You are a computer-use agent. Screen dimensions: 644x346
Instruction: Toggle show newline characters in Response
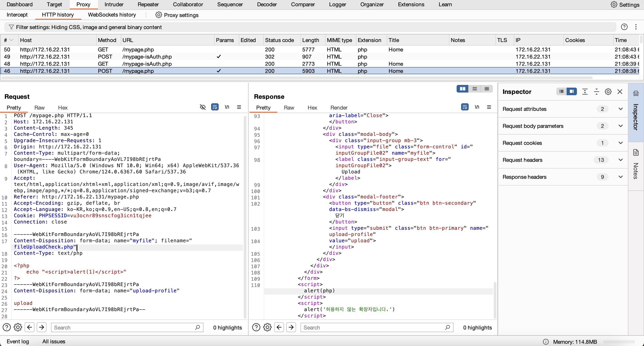(477, 107)
